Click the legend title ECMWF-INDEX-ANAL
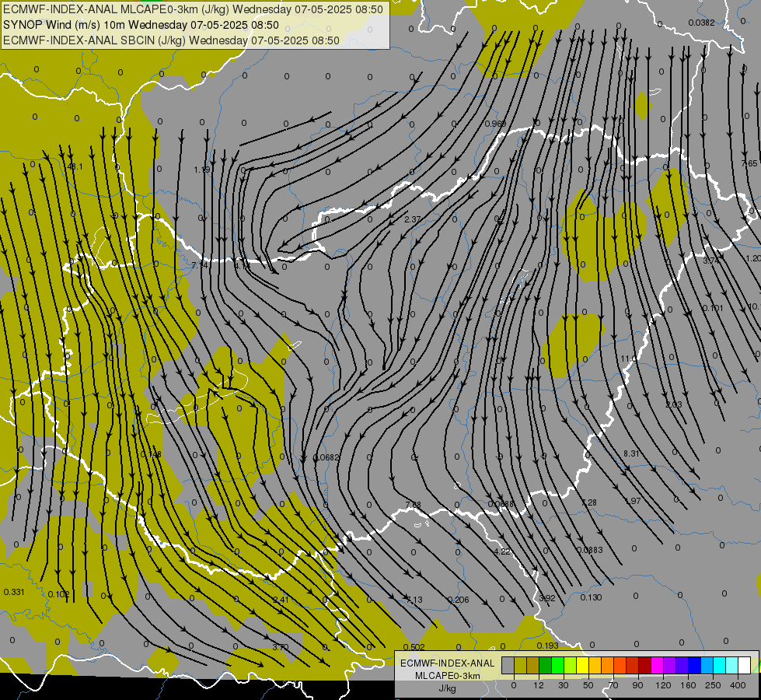The width and height of the screenshot is (761, 700). pos(448,663)
